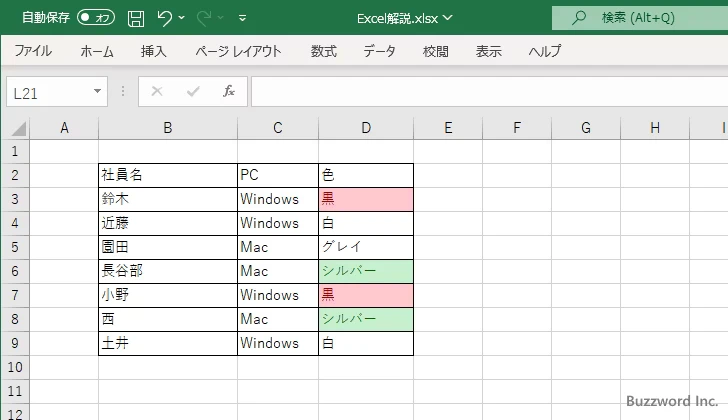
Task: Click the Mac cell in row 8
Action: tap(278, 319)
